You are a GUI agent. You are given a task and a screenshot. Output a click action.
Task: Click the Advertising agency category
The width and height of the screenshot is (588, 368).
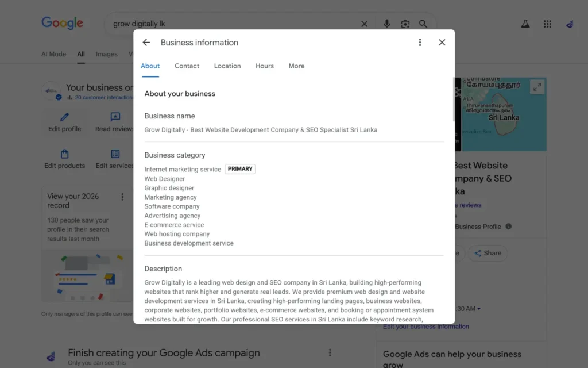(x=172, y=216)
